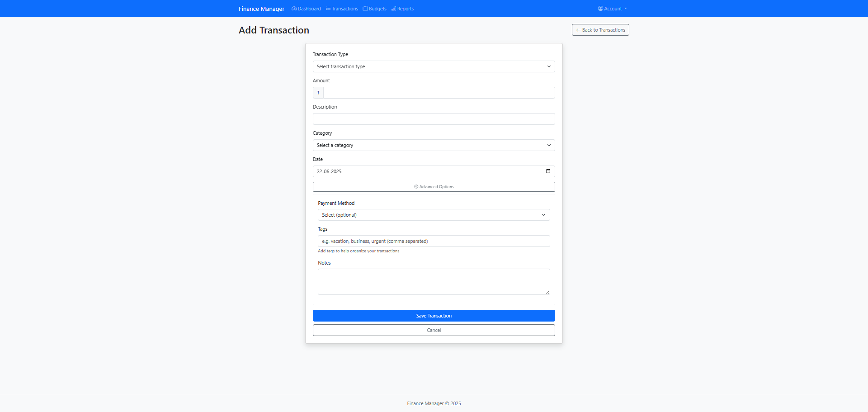Viewport: 868px width, 412px height.
Task: Click into the Description field
Action: (434, 119)
